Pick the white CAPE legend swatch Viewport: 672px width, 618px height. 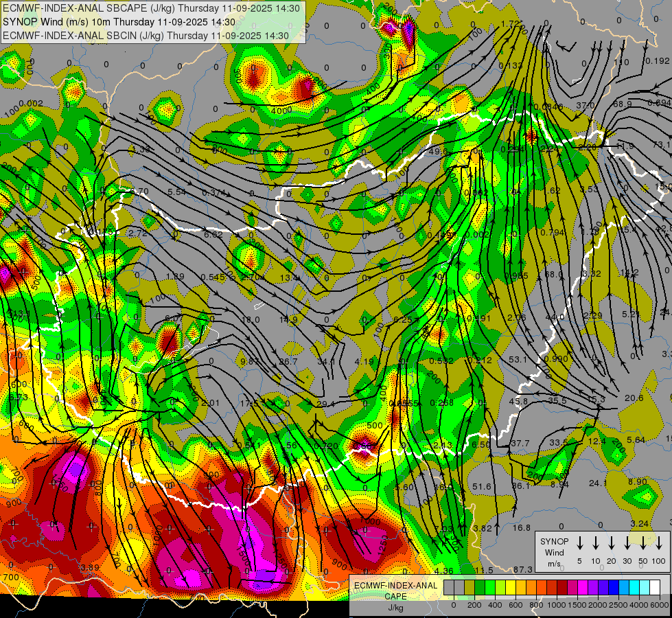(x=654, y=587)
